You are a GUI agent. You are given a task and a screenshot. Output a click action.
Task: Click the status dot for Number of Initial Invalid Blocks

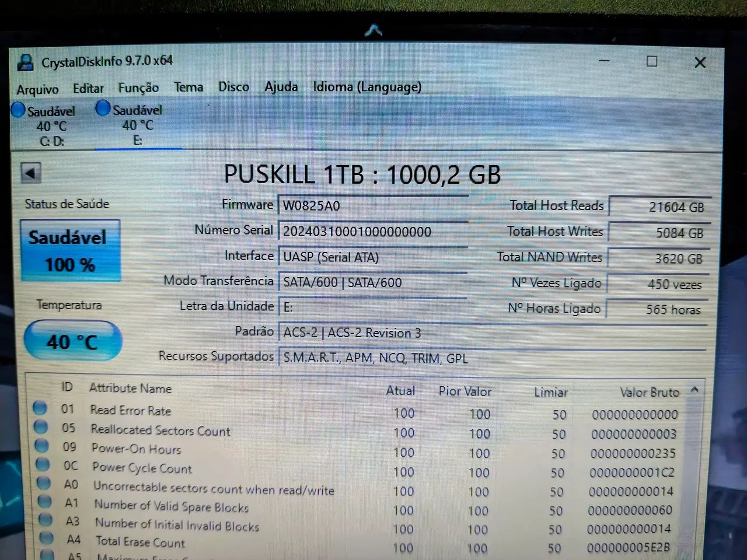46,519
